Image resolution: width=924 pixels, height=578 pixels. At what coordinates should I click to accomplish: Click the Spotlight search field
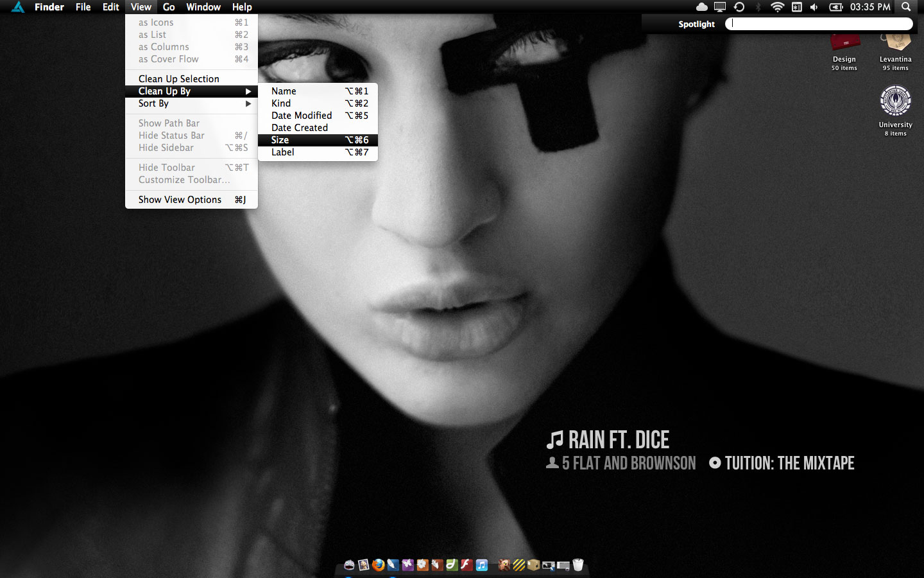coord(819,24)
